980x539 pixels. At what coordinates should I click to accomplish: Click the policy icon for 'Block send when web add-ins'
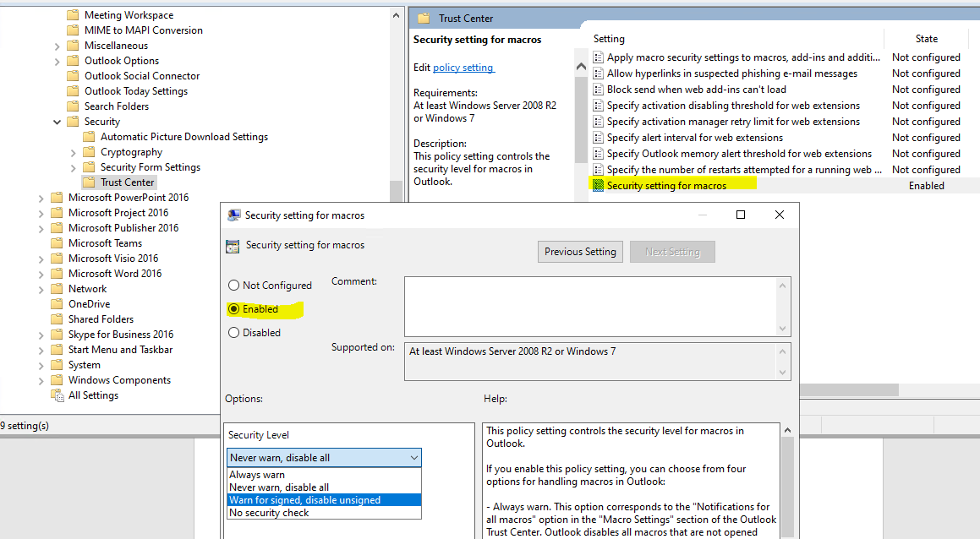[598, 90]
